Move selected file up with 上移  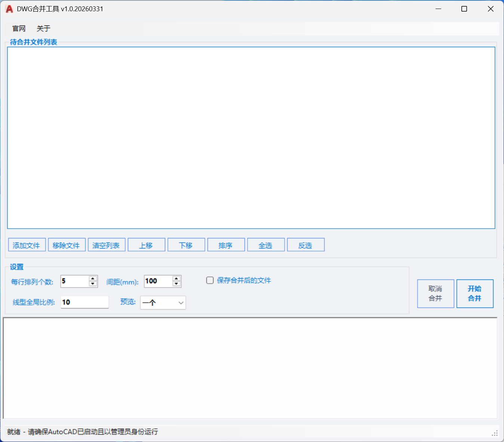pyautogui.click(x=146, y=245)
